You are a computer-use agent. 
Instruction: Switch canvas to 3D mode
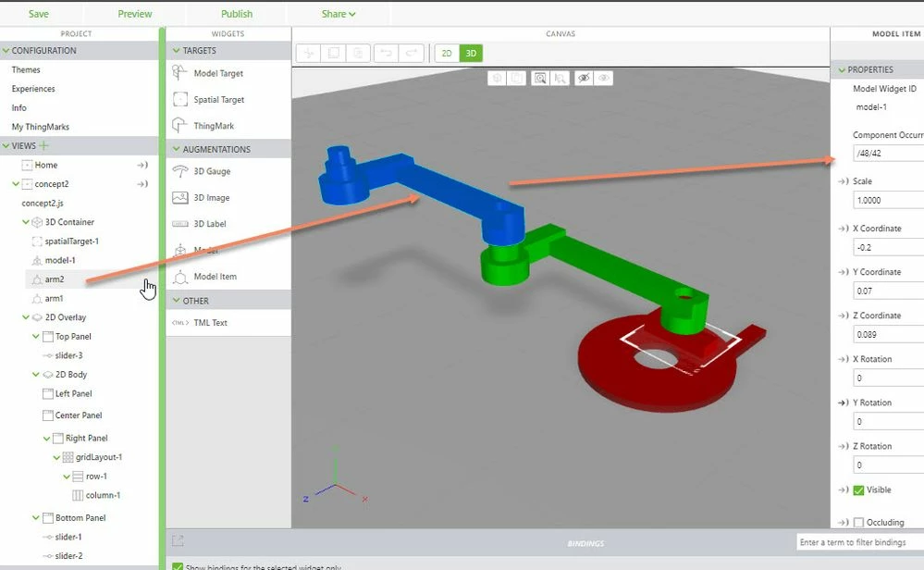point(471,54)
